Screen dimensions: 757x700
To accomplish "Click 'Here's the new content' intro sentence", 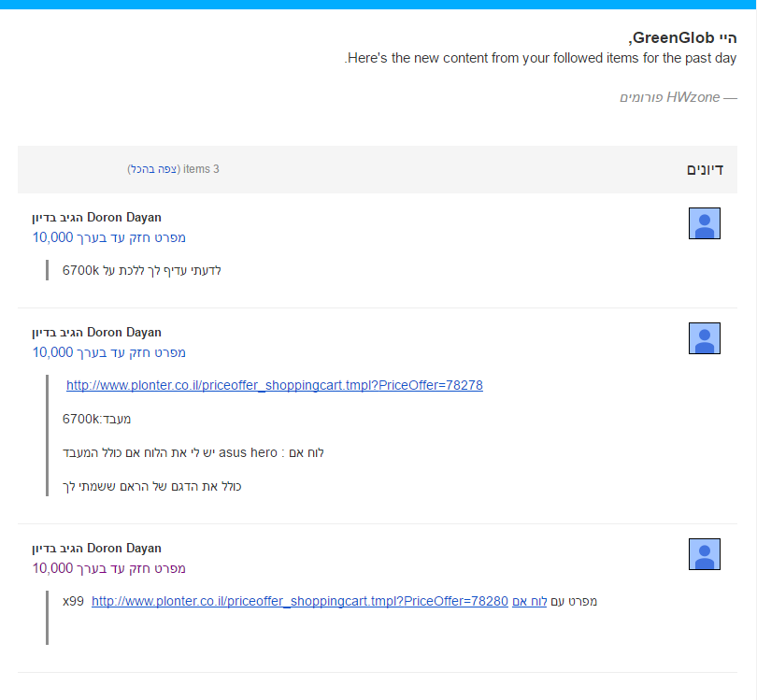I will pyautogui.click(x=540, y=58).
